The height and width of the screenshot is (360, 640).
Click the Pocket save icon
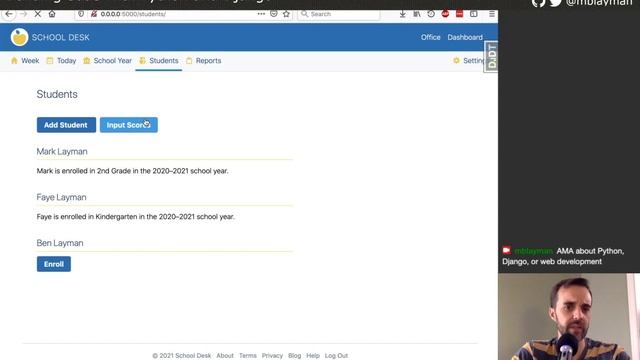click(274, 14)
